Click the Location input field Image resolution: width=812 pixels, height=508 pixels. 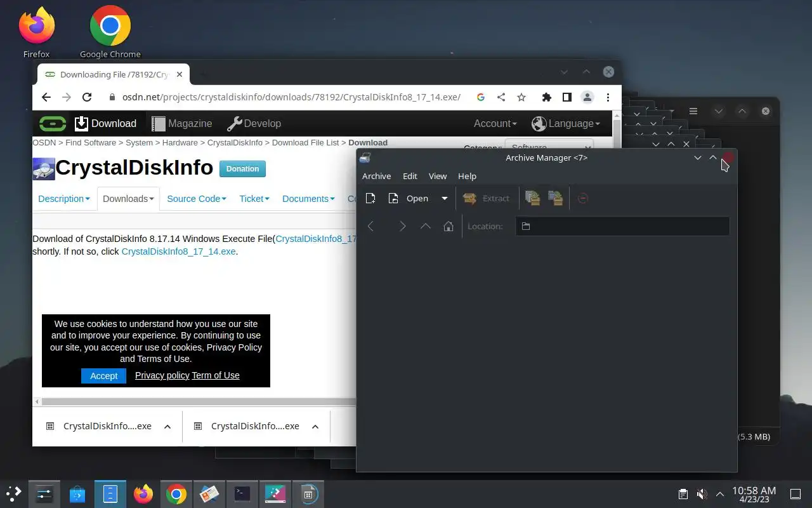(x=622, y=226)
